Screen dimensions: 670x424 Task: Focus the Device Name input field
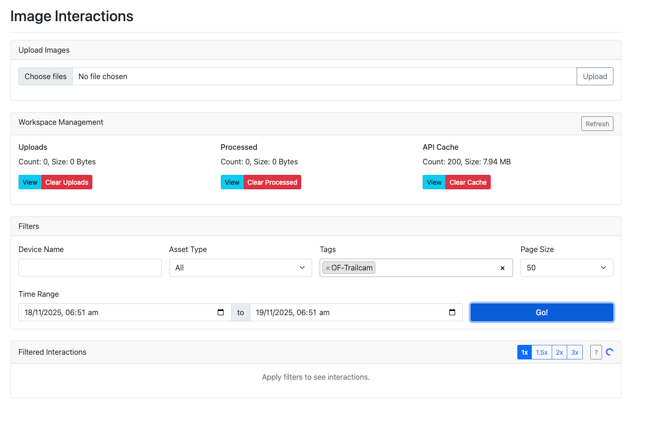click(90, 268)
